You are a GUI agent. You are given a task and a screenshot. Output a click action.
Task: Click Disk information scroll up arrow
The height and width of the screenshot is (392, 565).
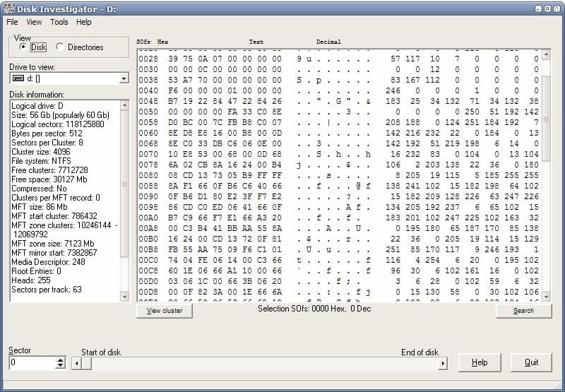click(x=124, y=105)
